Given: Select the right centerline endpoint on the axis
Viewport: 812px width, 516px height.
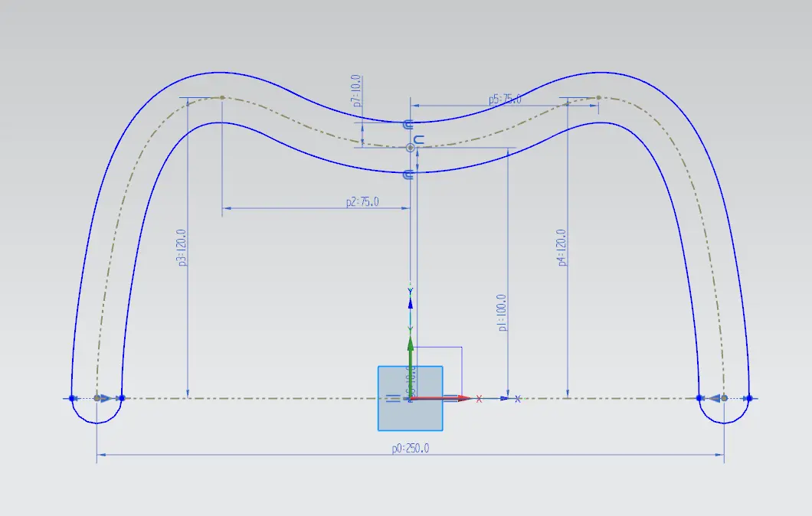Looking at the screenshot, I should point(724,398).
